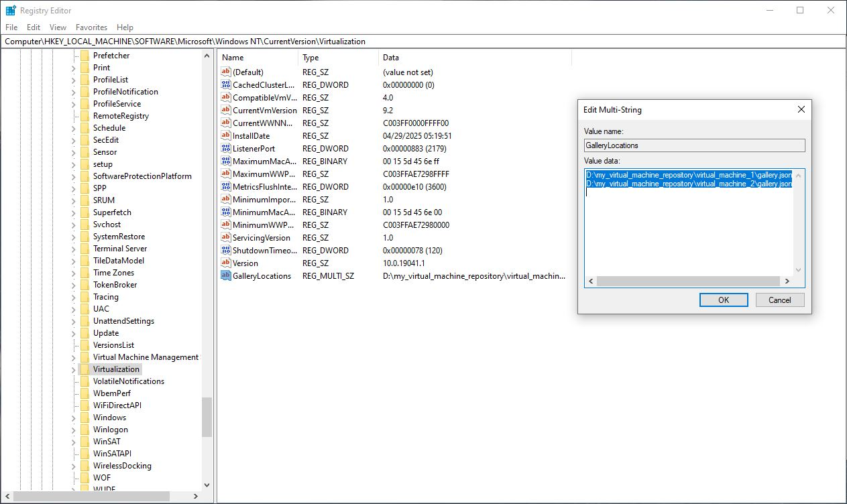Image resolution: width=847 pixels, height=504 pixels.
Task: Click the DWORD icon beside CachedClusterL value
Action: [225, 84]
